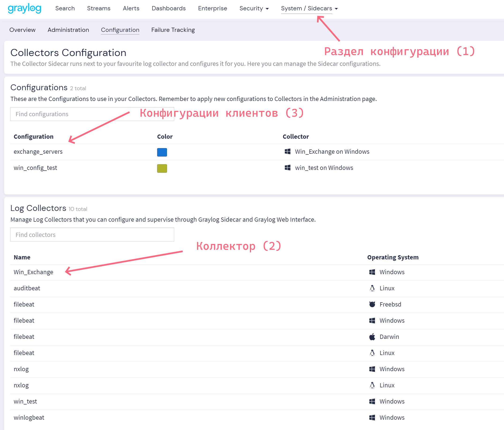
Task: Open the Failure Tracking tab
Action: coord(173,30)
